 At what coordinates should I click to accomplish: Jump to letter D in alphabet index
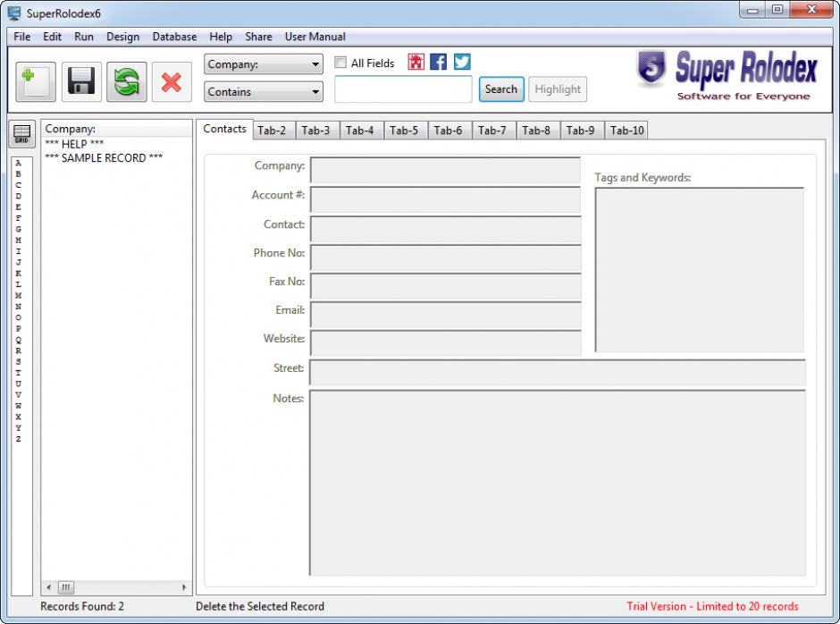[19, 196]
